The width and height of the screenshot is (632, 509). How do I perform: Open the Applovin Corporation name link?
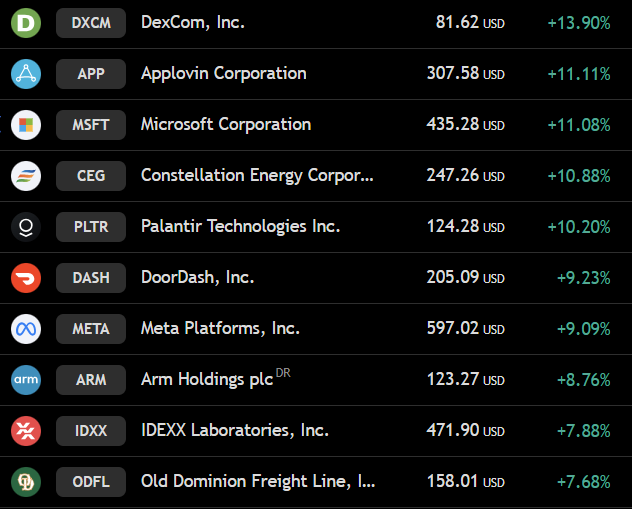pos(224,74)
